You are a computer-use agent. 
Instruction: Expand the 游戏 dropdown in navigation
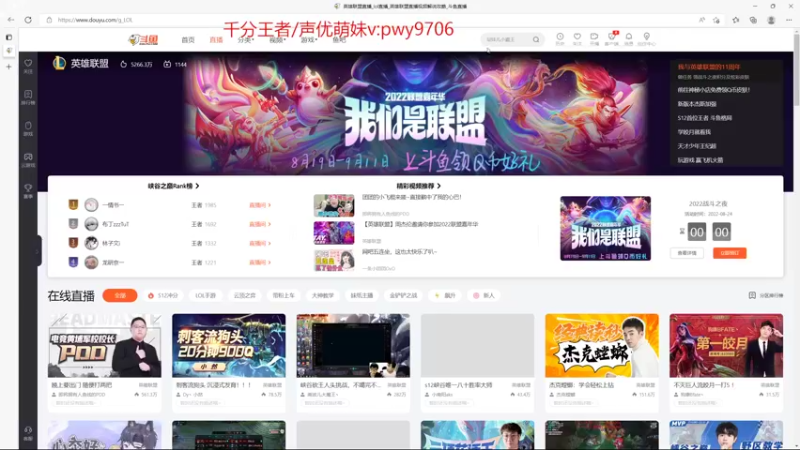309,40
